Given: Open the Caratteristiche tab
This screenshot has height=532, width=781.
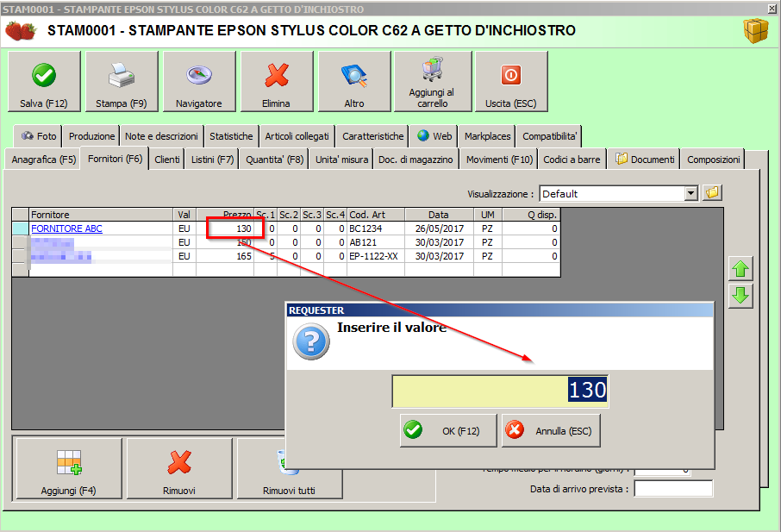Looking at the screenshot, I should pos(372,136).
